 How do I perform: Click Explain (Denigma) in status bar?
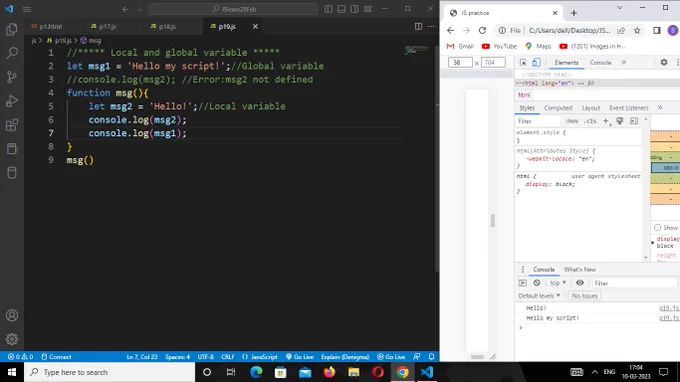[x=345, y=357]
